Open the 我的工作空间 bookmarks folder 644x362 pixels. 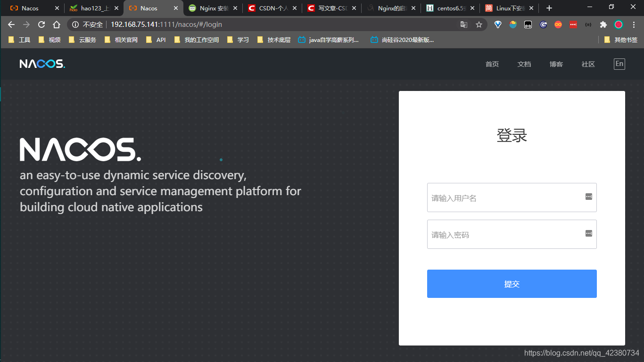click(197, 40)
